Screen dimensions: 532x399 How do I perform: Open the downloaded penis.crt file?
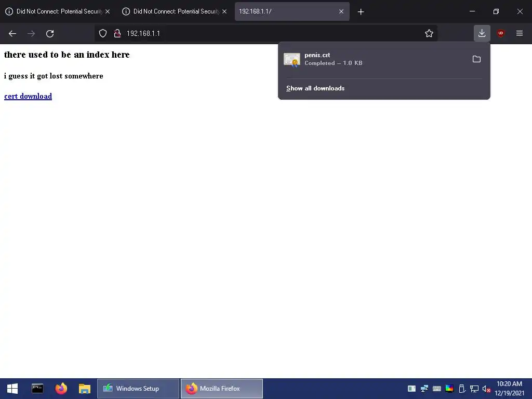coord(373,59)
